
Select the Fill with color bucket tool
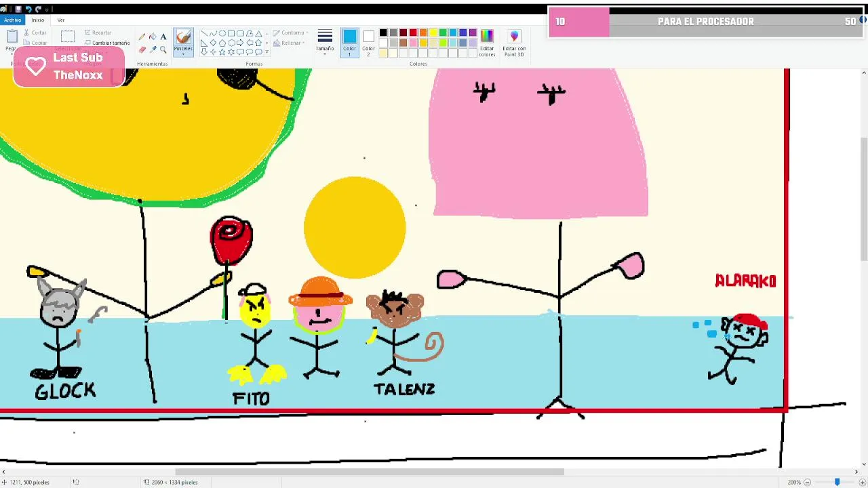coord(153,37)
